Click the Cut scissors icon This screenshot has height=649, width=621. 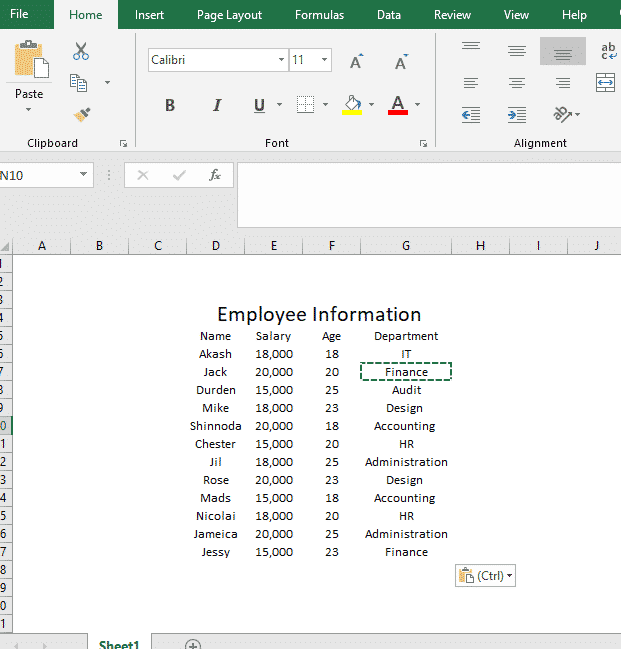point(81,52)
